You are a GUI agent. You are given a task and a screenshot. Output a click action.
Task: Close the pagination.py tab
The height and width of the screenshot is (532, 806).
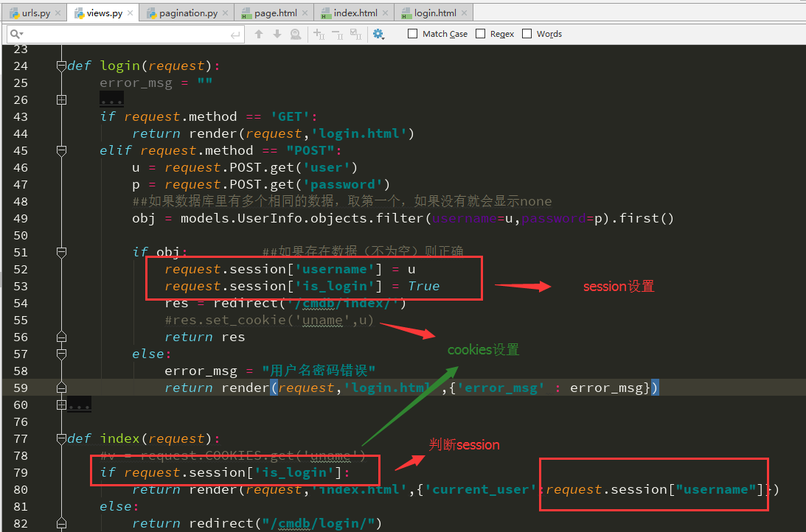[225, 13]
